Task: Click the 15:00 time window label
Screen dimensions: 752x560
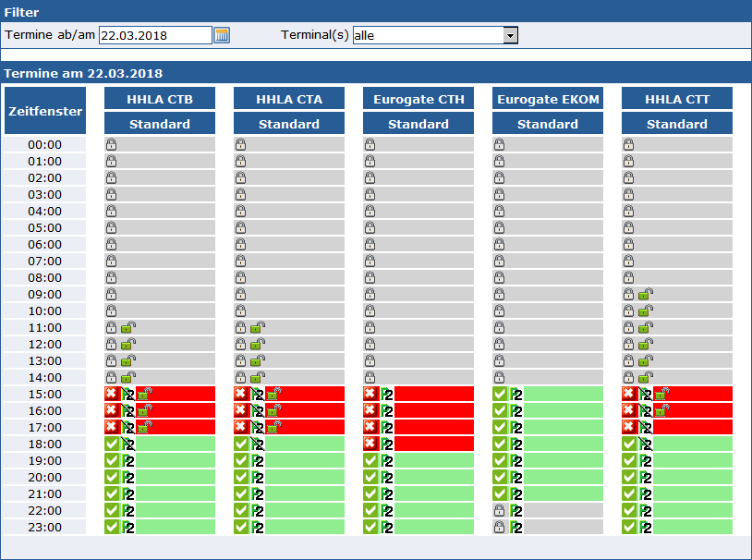Action: pos(45,394)
